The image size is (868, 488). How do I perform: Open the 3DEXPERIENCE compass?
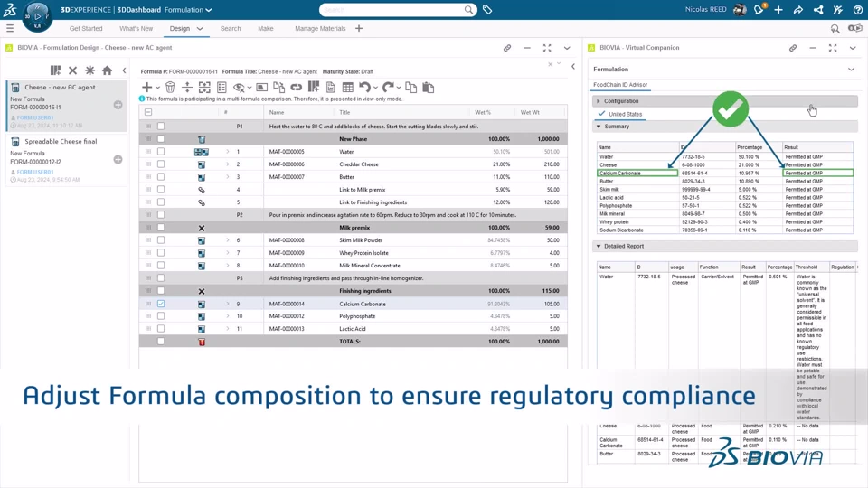click(37, 16)
